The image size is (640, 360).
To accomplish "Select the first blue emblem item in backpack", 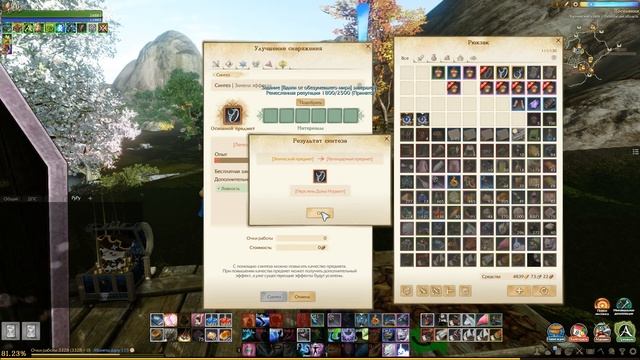I will pos(407,119).
